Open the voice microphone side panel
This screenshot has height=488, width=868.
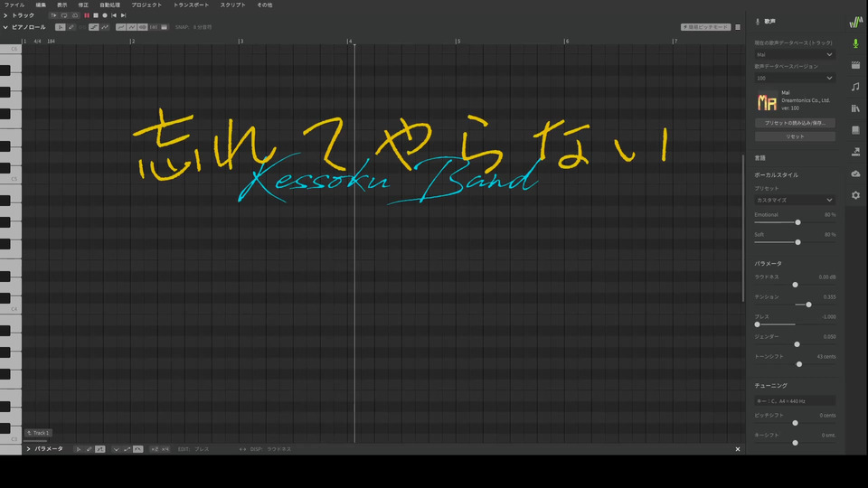point(855,43)
